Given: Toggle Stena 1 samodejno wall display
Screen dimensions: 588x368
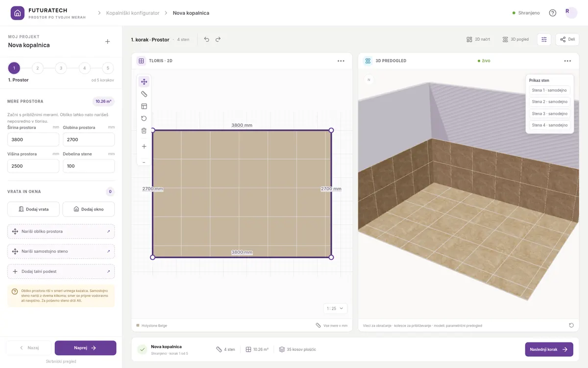Looking at the screenshot, I should pyautogui.click(x=549, y=90).
